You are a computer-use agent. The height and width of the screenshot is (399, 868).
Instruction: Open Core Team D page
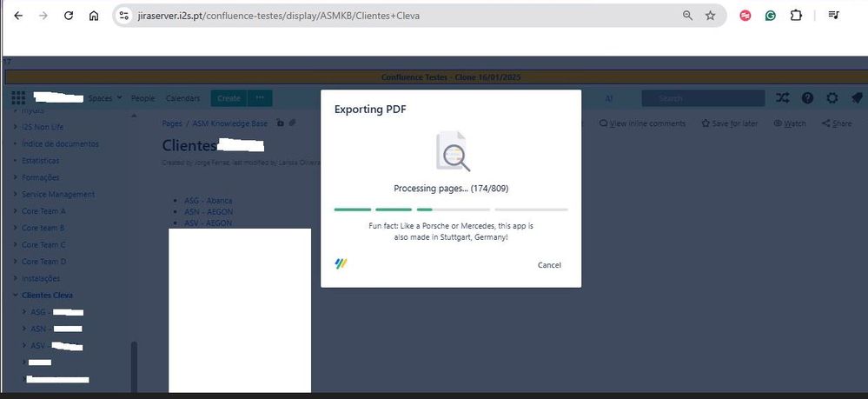pos(43,262)
